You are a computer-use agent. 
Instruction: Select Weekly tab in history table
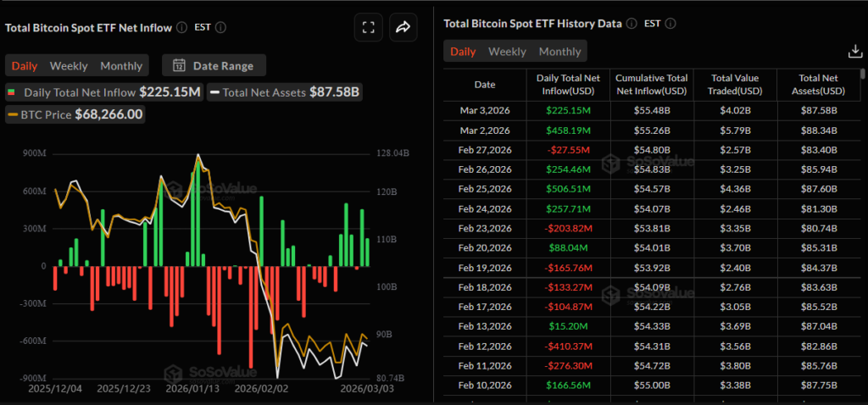point(507,52)
